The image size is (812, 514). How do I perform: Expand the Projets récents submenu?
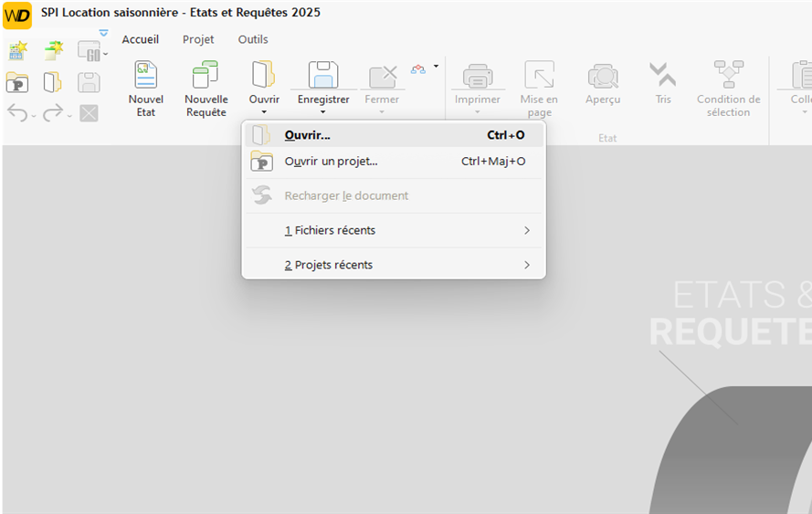[526, 266]
